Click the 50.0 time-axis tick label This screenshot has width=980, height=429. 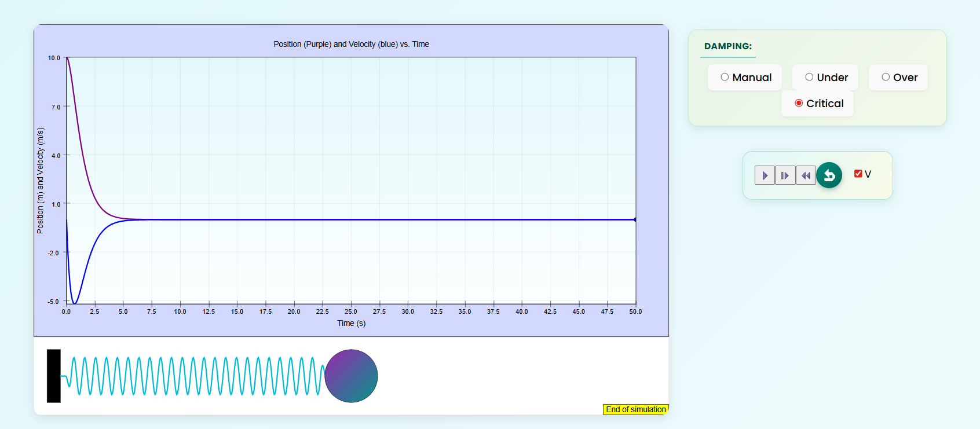pyautogui.click(x=635, y=311)
